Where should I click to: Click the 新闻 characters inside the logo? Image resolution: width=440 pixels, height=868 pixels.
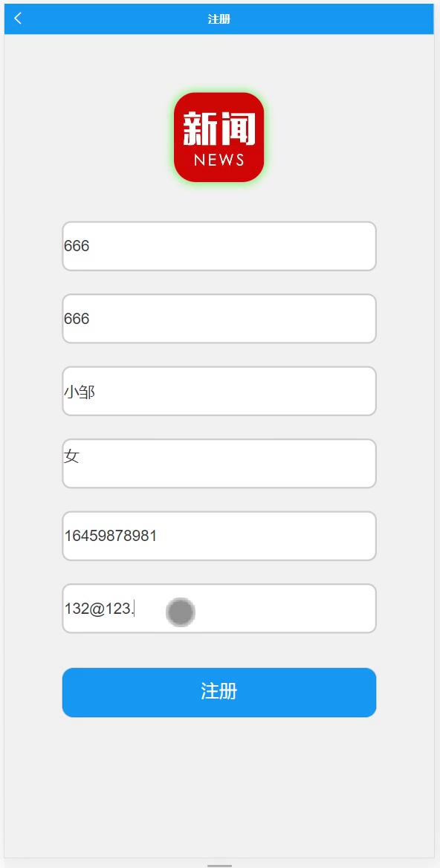coord(219,128)
